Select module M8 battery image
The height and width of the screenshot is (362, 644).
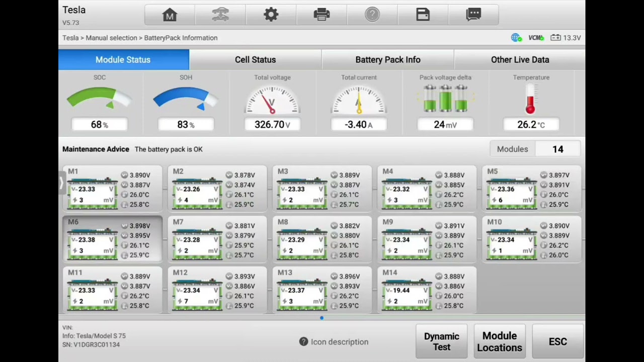pyautogui.click(x=302, y=244)
